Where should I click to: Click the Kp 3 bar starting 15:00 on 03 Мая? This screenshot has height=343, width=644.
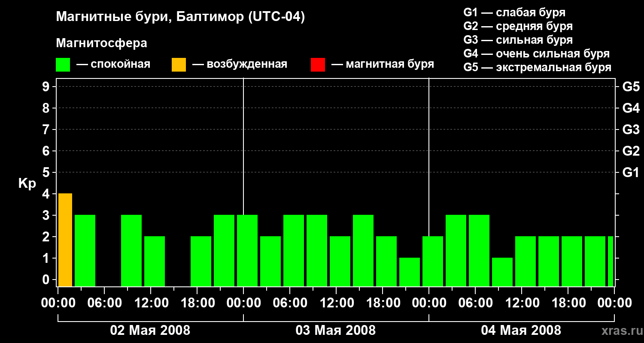click(x=363, y=251)
